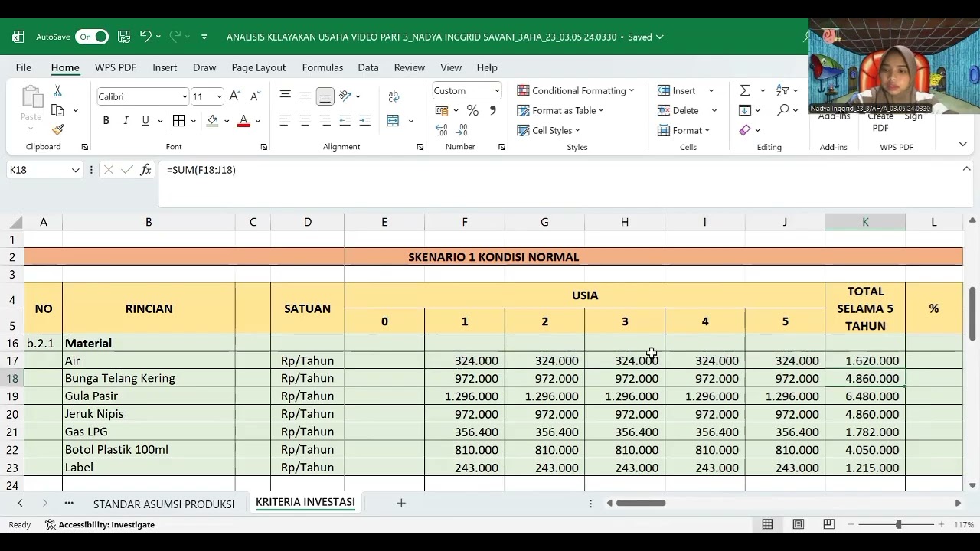Image resolution: width=980 pixels, height=551 pixels.
Task: Click the Format cells button
Action: [x=684, y=130]
